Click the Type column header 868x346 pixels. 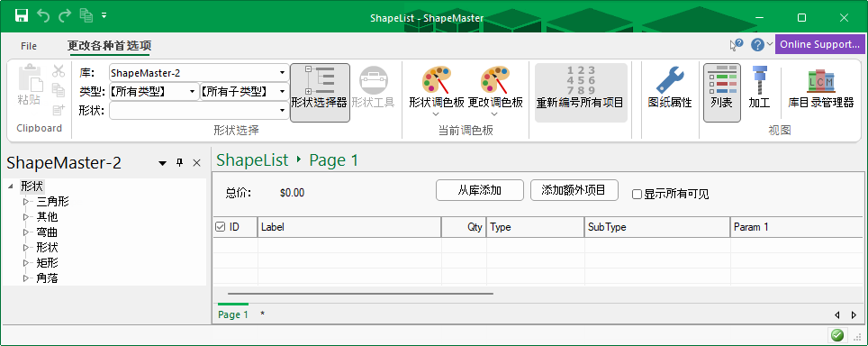pos(536,227)
